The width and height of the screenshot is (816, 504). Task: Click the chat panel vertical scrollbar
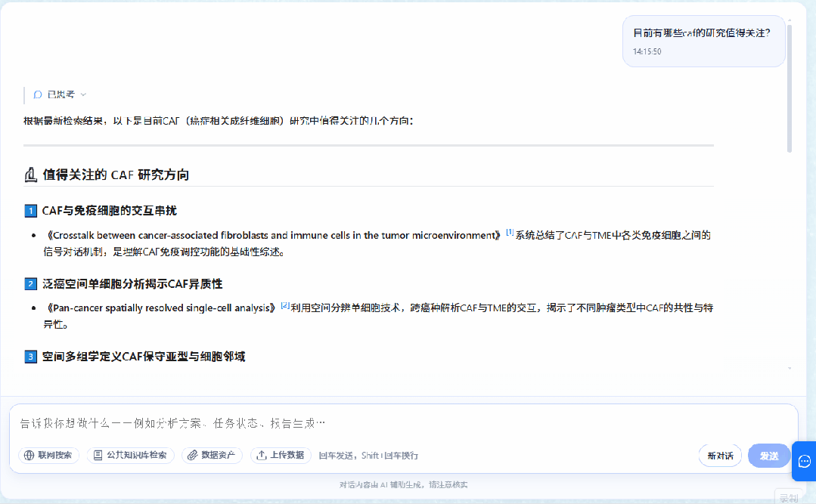click(x=790, y=88)
